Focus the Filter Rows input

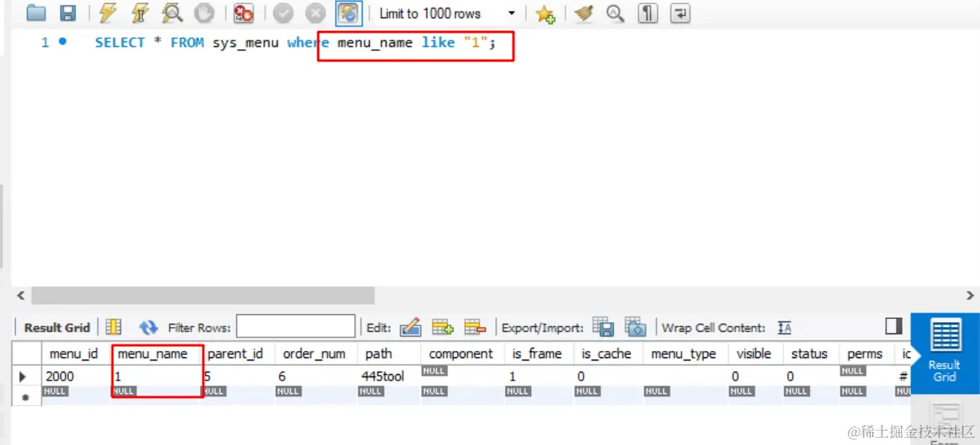pos(296,326)
